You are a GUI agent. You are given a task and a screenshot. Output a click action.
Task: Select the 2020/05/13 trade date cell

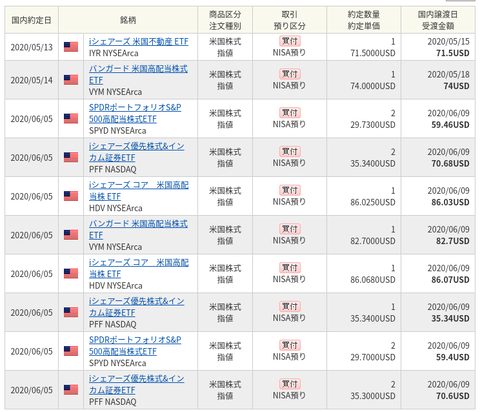[32, 47]
